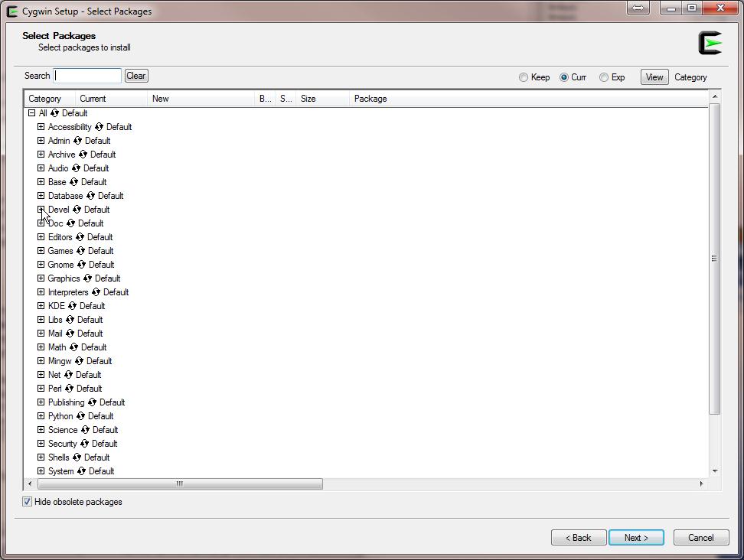Screen dimensions: 744x560
Task: Cycle install action icon next to Archive
Action: pyautogui.click(x=83, y=155)
